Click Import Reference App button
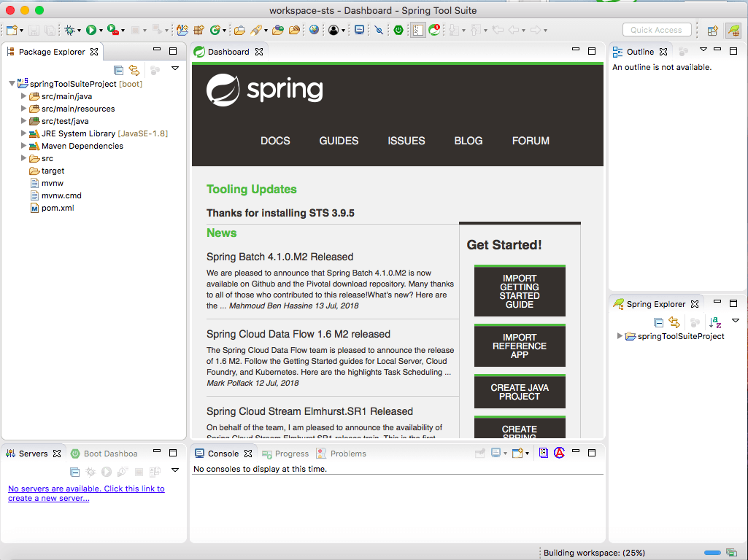This screenshot has height=560, width=748. coord(520,346)
